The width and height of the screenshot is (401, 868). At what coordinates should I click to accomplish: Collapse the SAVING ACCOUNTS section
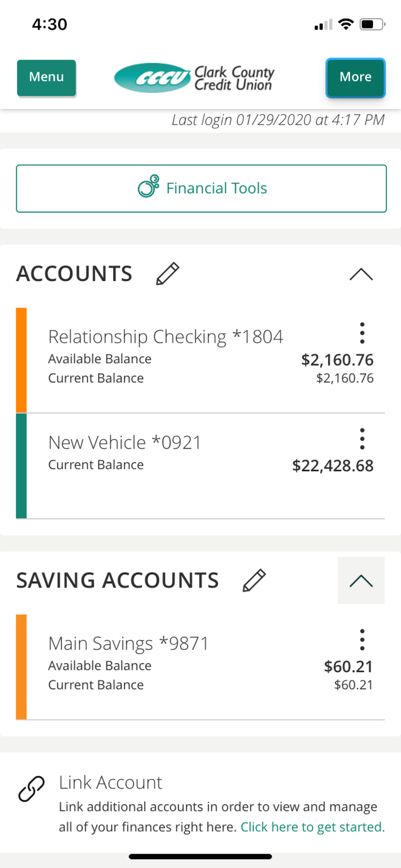pyautogui.click(x=361, y=581)
